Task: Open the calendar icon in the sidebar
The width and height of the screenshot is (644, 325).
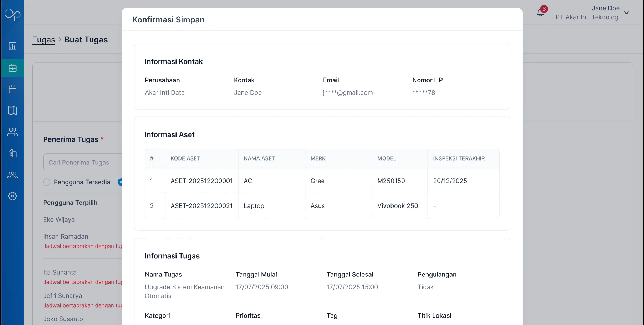Action: point(12,89)
